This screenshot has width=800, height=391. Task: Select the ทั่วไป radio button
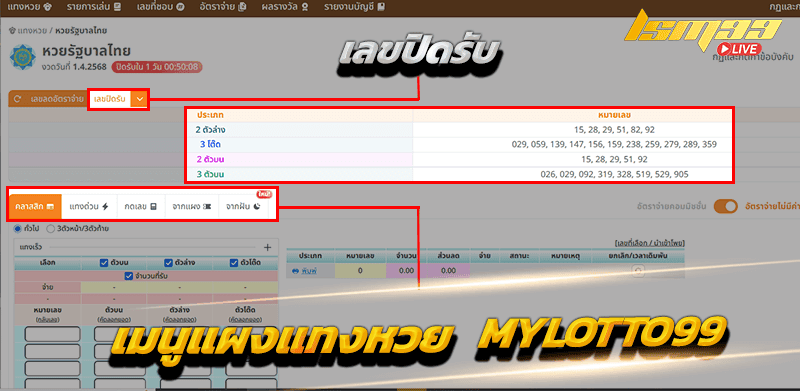pos(17,229)
